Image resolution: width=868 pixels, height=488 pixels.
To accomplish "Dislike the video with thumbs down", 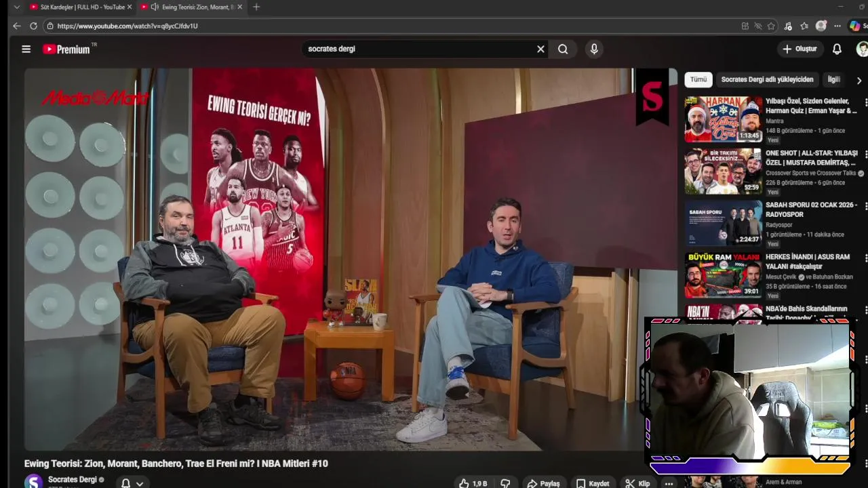I will (x=505, y=483).
